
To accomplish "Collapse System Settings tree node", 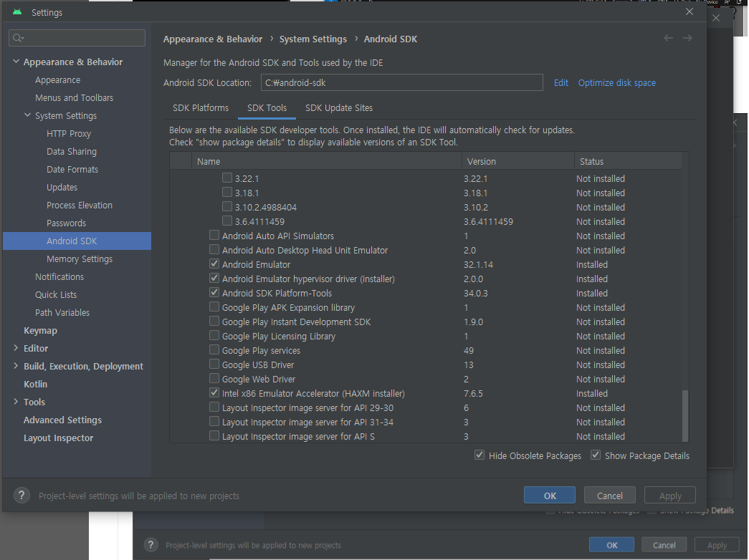I will (28, 115).
